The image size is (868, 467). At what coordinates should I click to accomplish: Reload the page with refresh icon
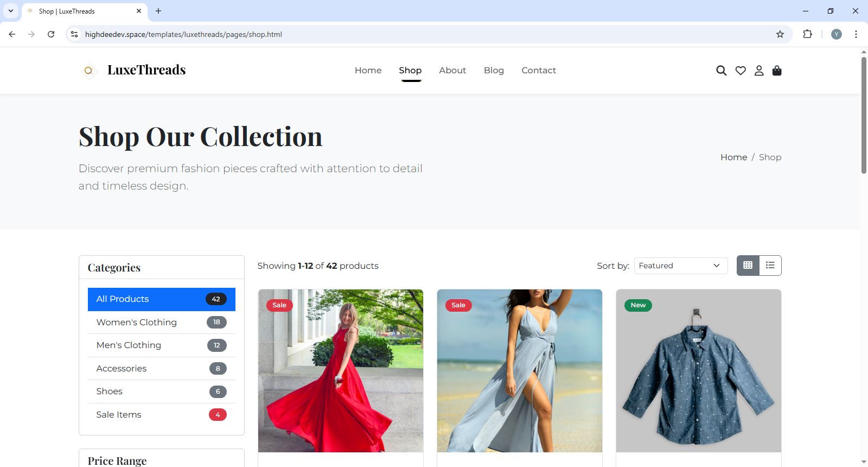(51, 34)
